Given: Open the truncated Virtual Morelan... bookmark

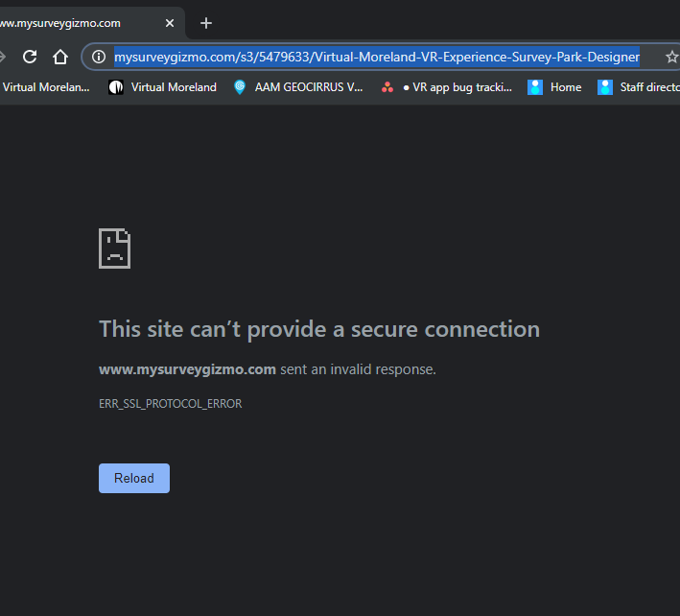Looking at the screenshot, I should (x=45, y=87).
